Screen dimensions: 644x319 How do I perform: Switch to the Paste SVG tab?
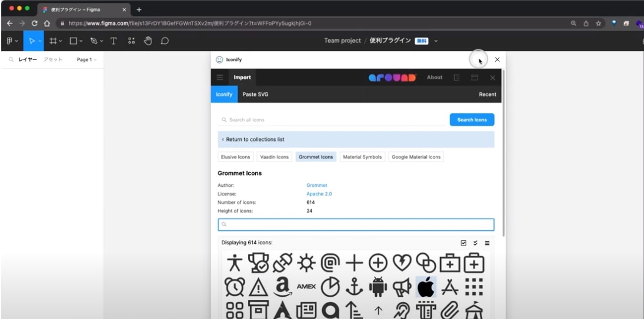click(x=255, y=95)
